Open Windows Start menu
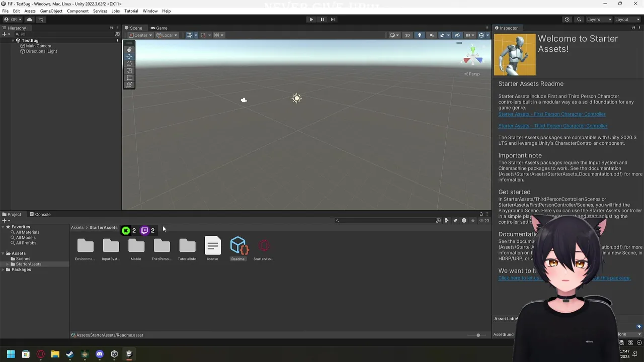The image size is (644, 362). pos(11,354)
